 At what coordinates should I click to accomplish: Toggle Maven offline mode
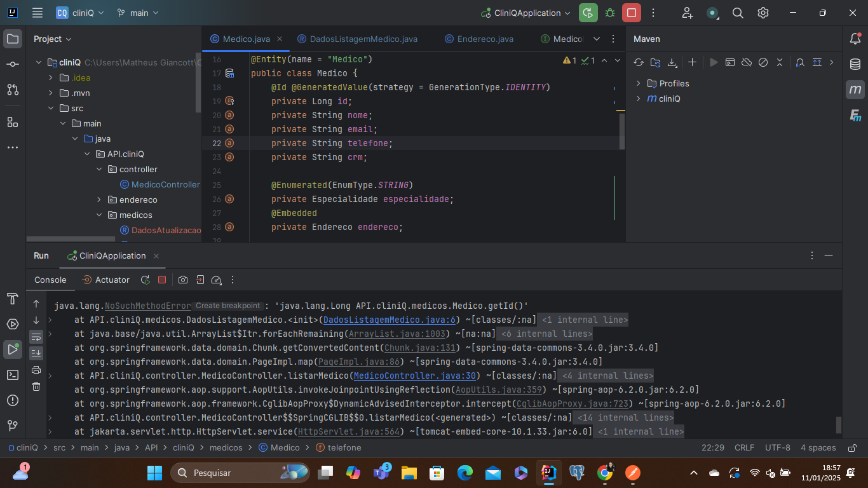(x=747, y=62)
